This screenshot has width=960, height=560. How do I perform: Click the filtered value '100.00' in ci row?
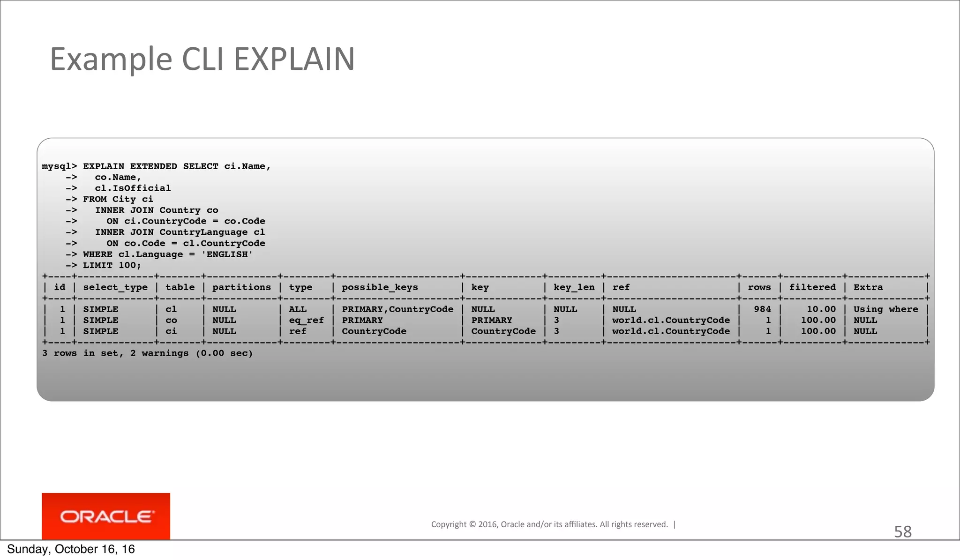818,331
